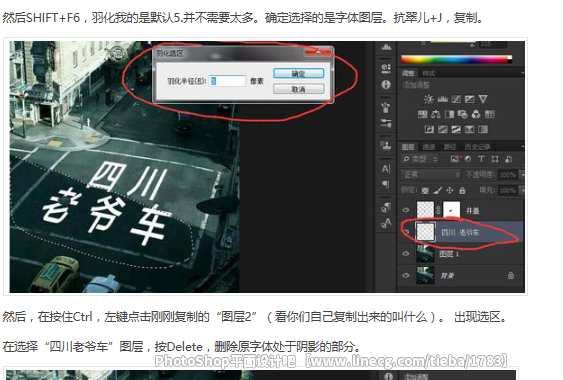Add an Invert adjustment layer
Screen dimensions: 563x380
[x=429, y=129]
